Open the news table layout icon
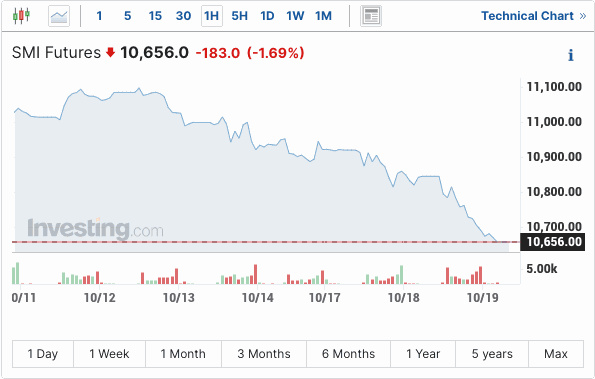The height and width of the screenshot is (379, 595). point(371,16)
